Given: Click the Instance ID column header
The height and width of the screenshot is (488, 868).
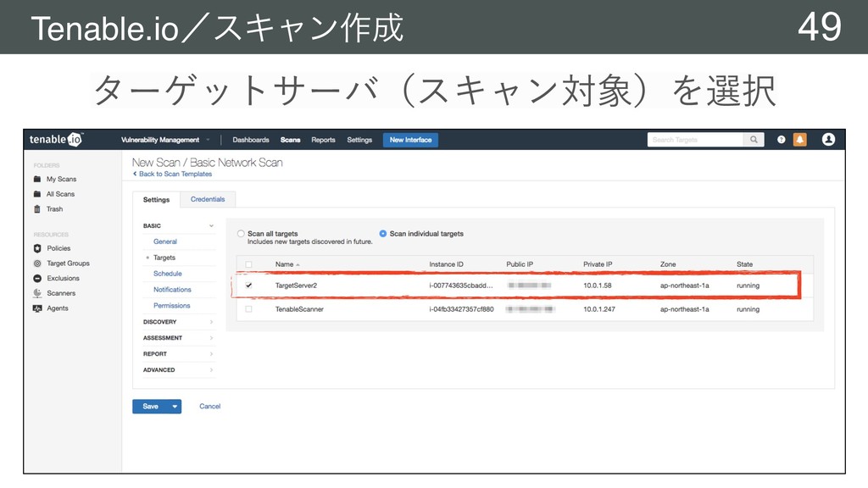Looking at the screenshot, I should [446, 264].
